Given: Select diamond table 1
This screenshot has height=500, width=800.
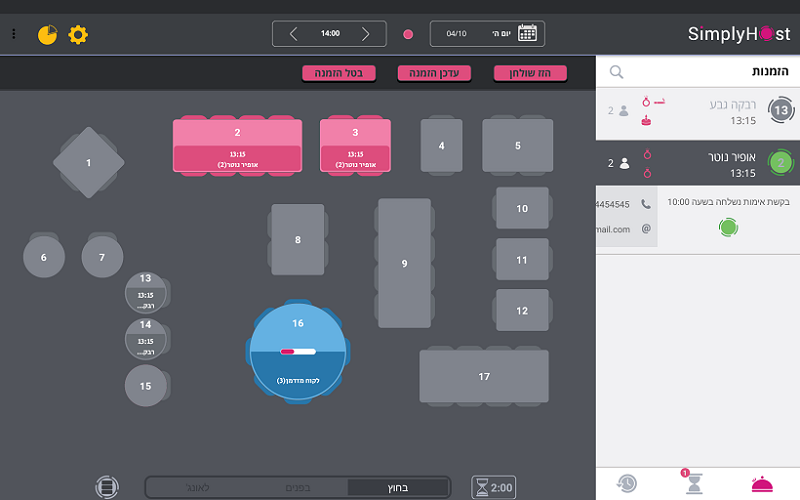Looking at the screenshot, I should tap(89, 162).
